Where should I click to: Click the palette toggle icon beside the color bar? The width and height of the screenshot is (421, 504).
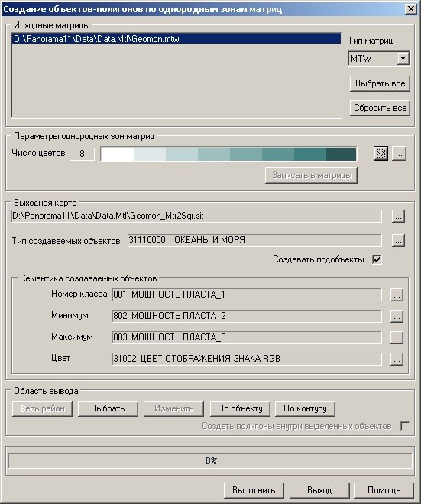381,153
